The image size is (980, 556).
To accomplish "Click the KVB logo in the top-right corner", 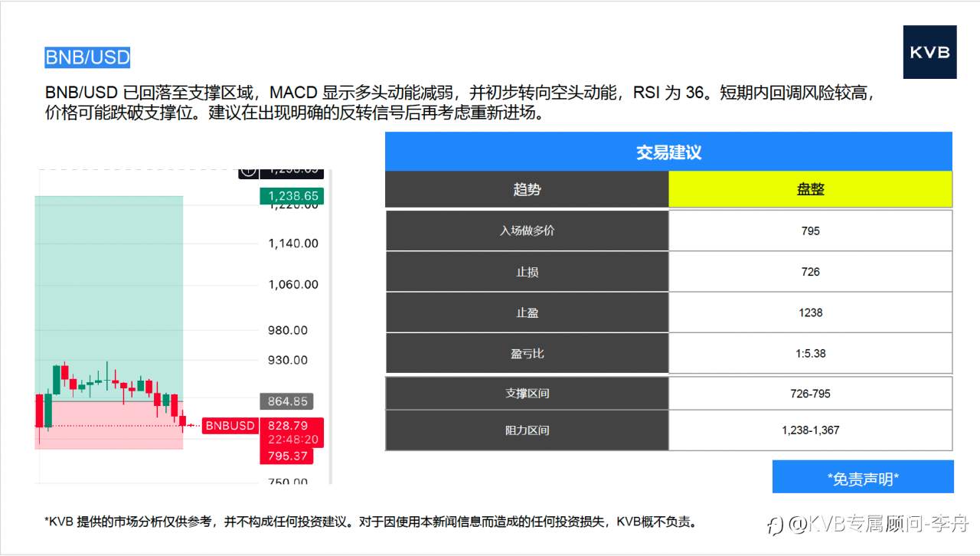I will [929, 53].
